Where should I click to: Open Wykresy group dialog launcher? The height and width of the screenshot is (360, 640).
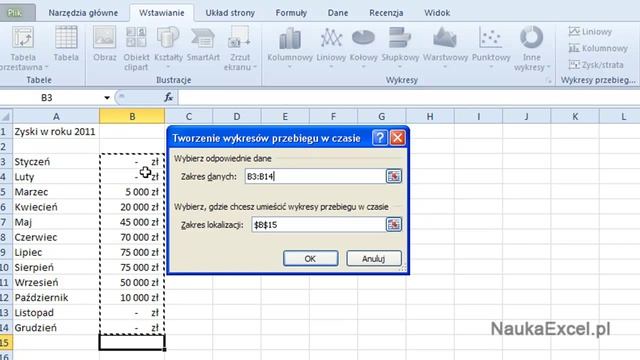(549, 81)
